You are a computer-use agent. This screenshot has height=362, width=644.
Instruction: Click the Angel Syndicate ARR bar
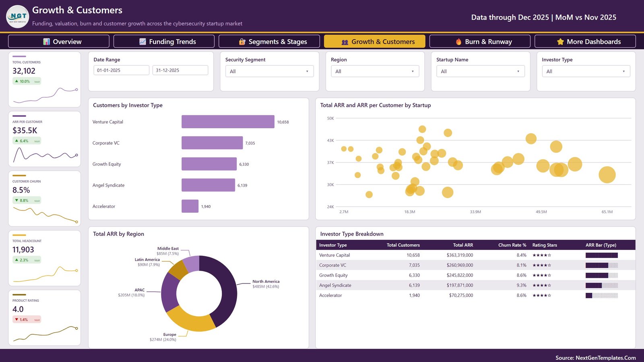click(601, 285)
